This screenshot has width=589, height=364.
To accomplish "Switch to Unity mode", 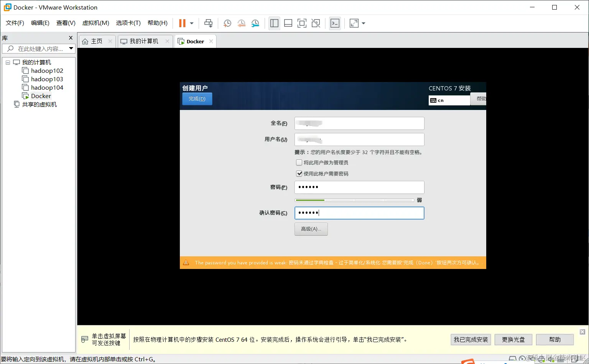I will click(316, 23).
